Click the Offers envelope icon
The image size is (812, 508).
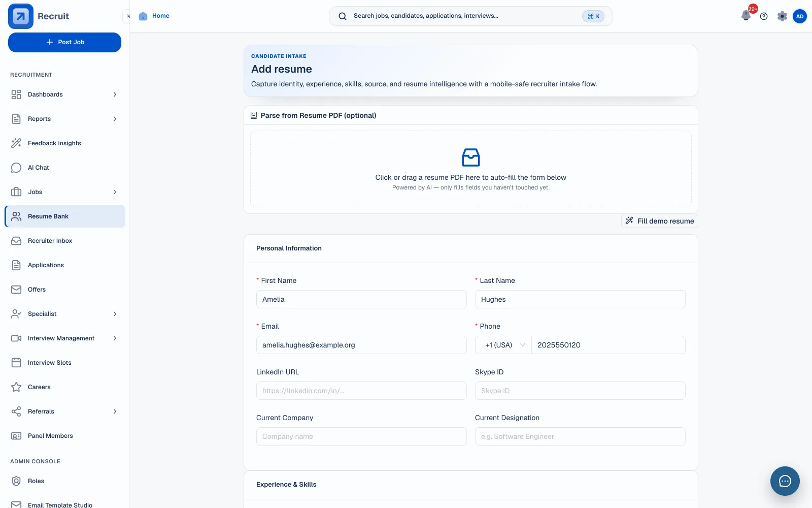point(16,290)
